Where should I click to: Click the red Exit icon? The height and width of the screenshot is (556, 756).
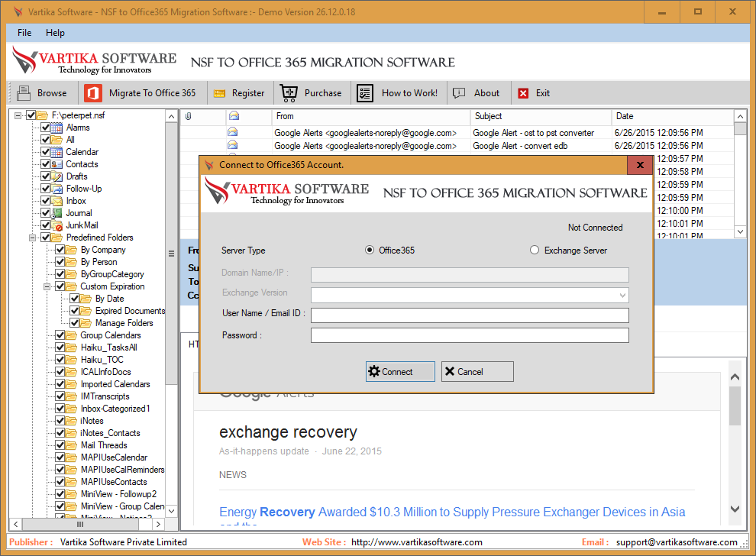pyautogui.click(x=523, y=93)
